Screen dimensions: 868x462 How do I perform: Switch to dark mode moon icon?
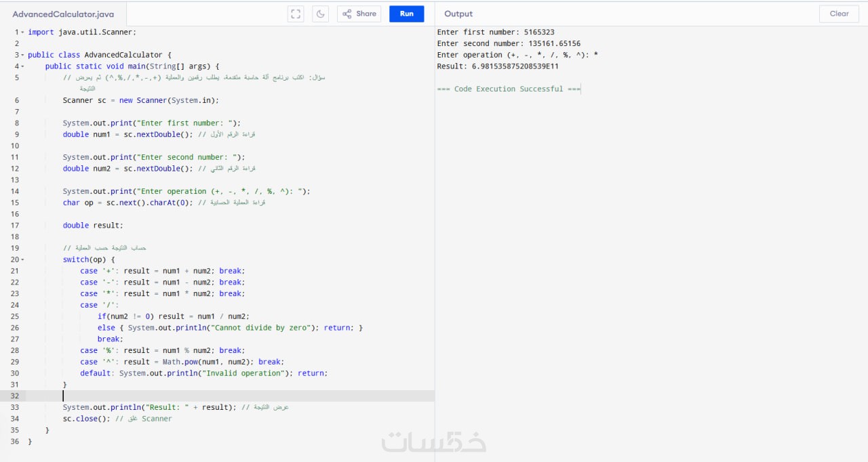(x=321, y=14)
